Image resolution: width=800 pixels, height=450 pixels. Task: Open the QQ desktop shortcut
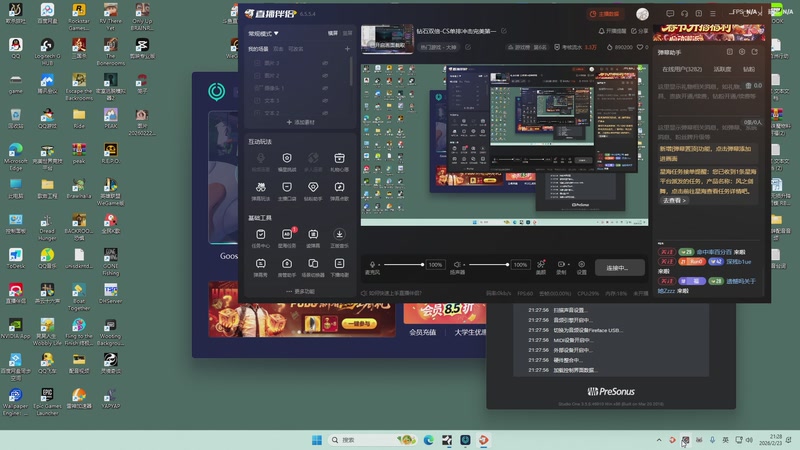(15, 48)
